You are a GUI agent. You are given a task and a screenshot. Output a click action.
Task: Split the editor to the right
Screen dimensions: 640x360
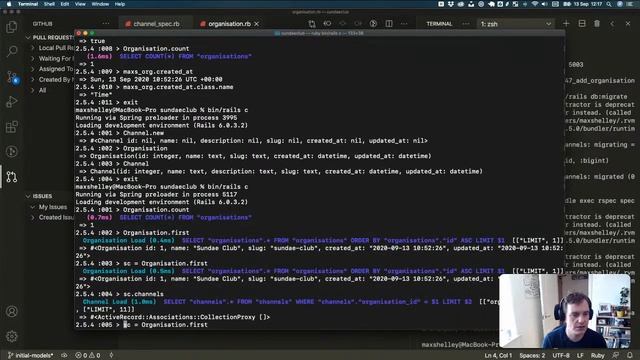[x=389, y=24]
